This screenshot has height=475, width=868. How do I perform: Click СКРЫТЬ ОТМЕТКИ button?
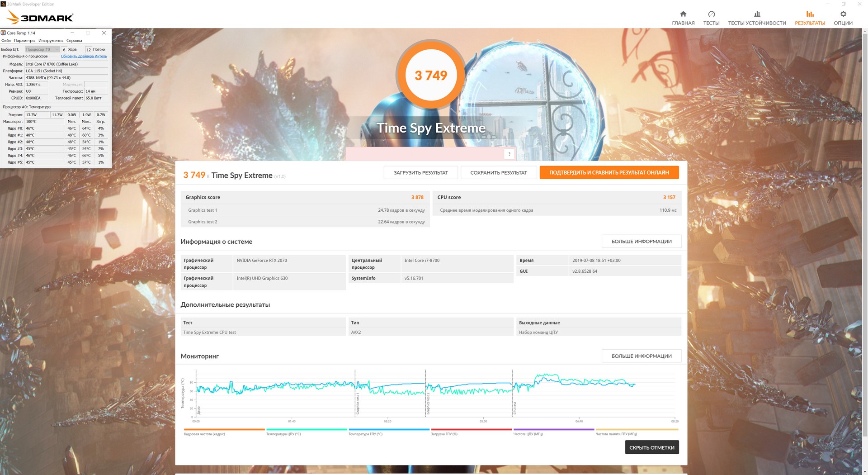click(651, 447)
